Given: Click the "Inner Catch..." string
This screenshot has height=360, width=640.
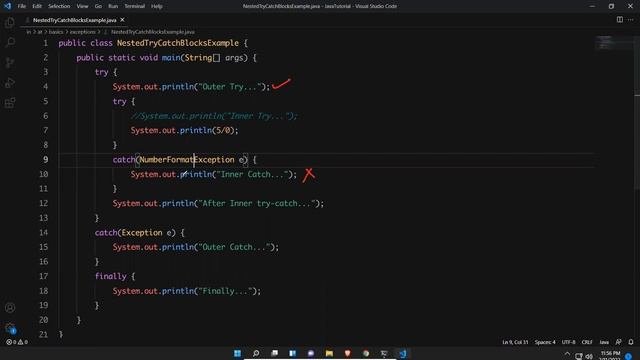Looking at the screenshot, I should [252, 174].
